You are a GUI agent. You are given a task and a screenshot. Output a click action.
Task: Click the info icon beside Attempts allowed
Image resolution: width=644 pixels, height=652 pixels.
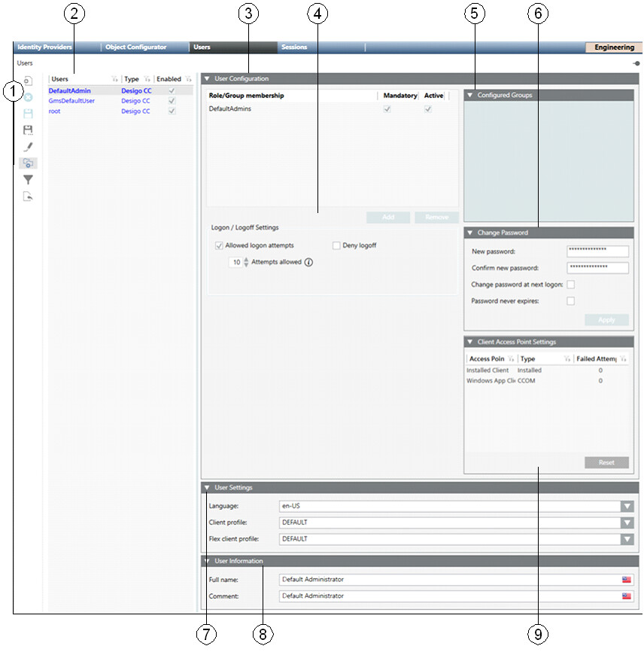308,263
